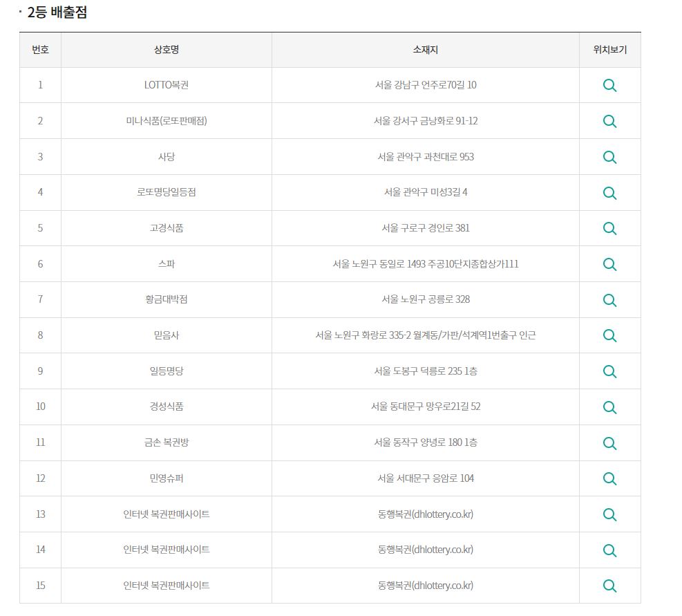Open location view for 스파

pos(609,264)
